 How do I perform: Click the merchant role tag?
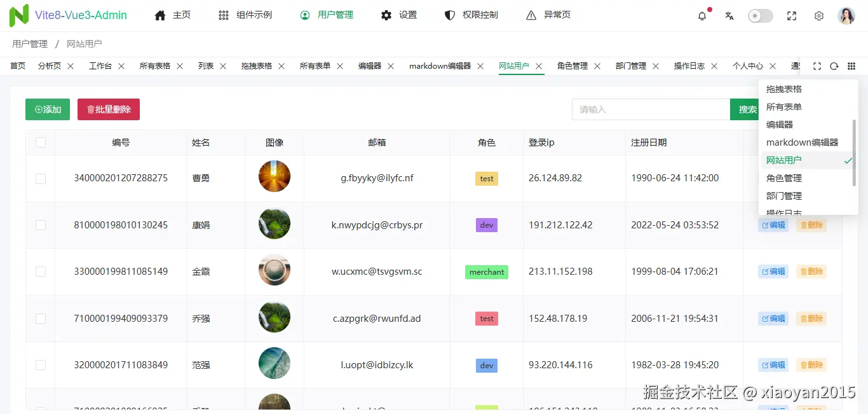pos(487,272)
